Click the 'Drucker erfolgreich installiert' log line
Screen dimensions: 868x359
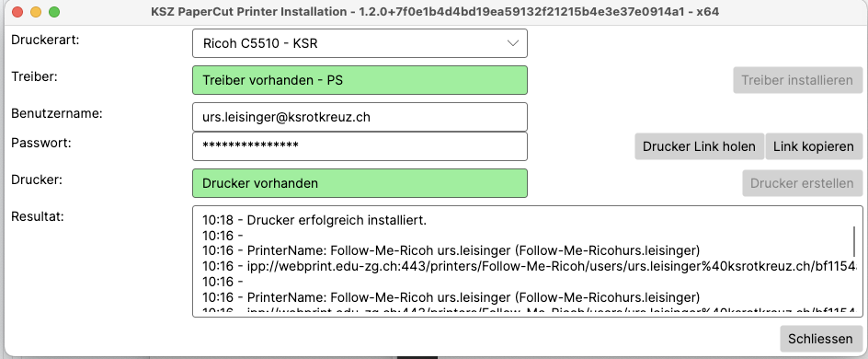(314, 220)
